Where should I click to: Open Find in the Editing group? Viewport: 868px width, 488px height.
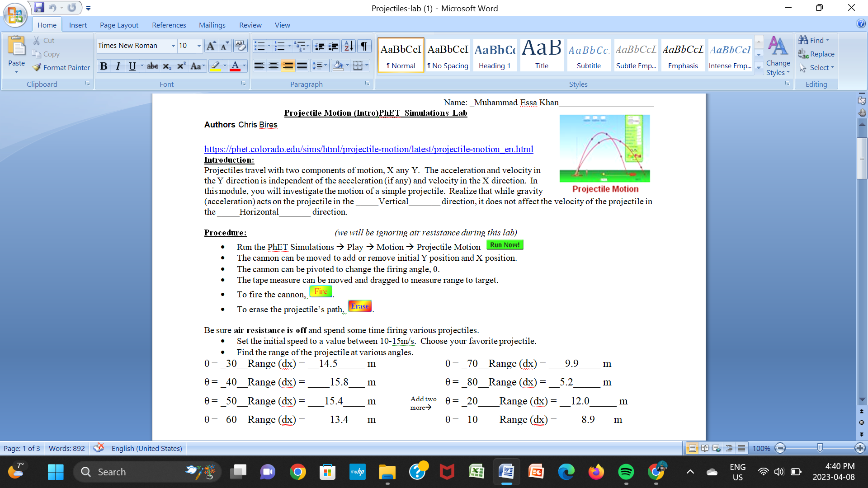(814, 40)
